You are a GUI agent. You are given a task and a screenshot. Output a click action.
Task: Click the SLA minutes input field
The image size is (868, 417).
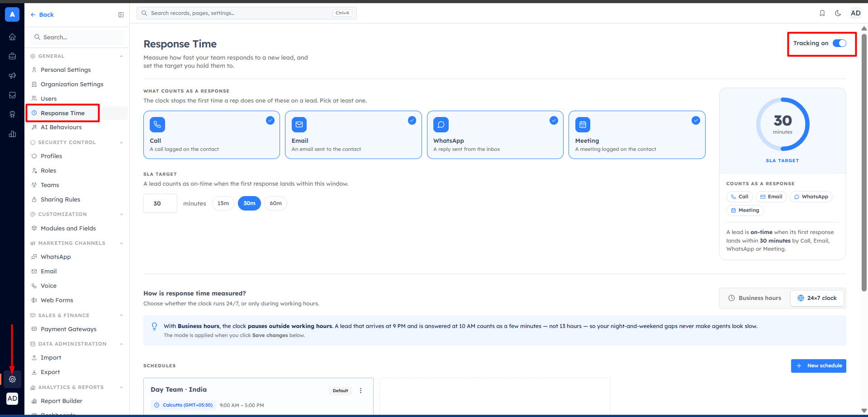click(x=160, y=203)
